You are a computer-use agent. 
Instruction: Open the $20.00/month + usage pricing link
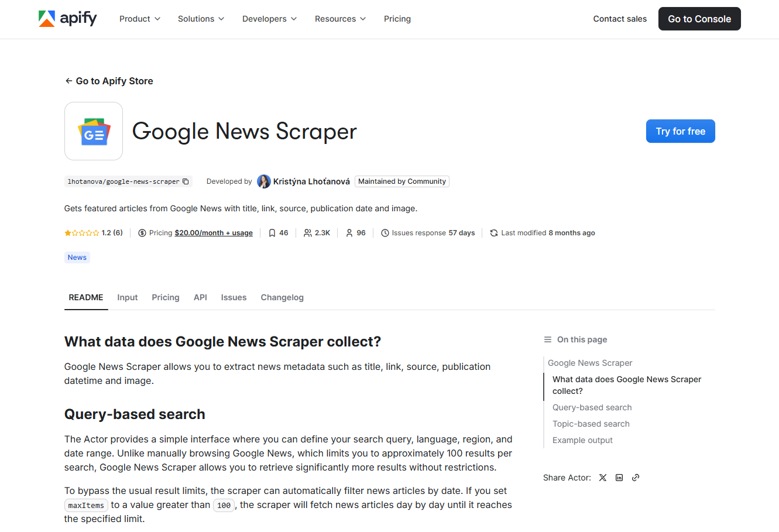coord(214,232)
